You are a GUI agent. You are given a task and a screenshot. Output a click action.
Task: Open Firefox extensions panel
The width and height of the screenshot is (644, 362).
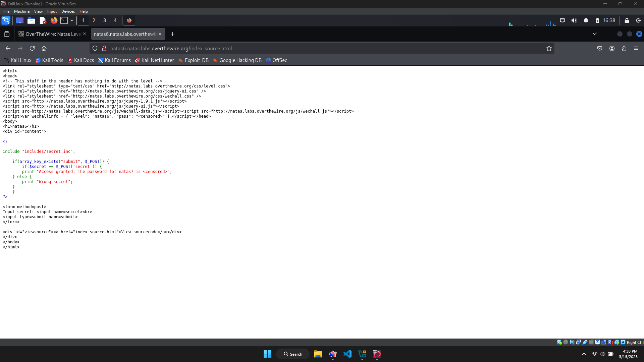624,48
